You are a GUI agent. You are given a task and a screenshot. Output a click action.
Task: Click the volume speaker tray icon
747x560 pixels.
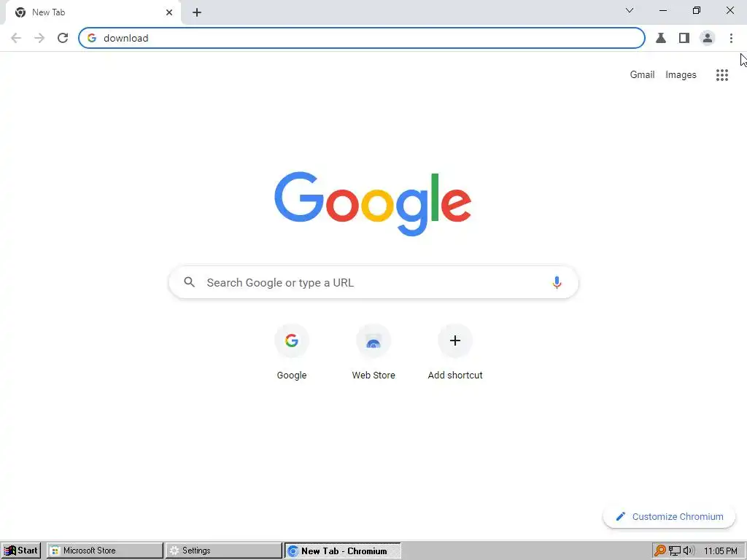(x=689, y=551)
